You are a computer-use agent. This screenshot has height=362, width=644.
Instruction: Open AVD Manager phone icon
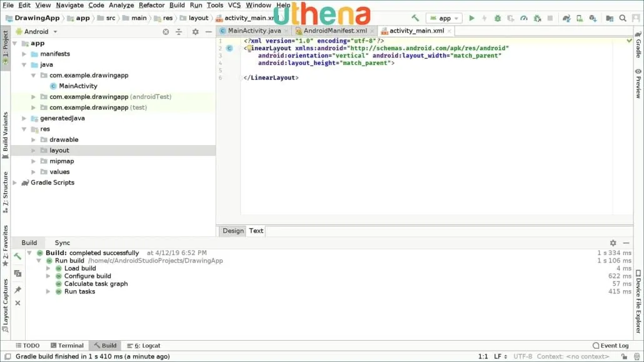pos(580,18)
